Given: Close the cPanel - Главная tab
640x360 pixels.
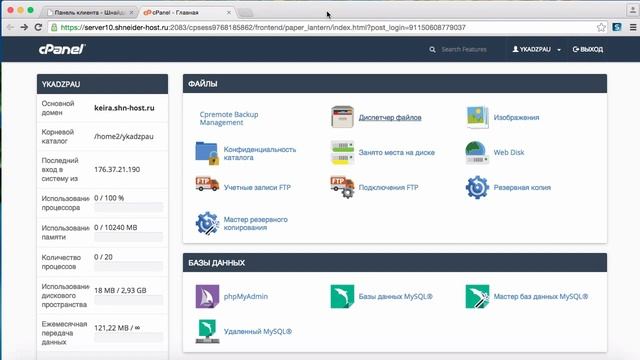Looking at the screenshot, I should 229,13.
